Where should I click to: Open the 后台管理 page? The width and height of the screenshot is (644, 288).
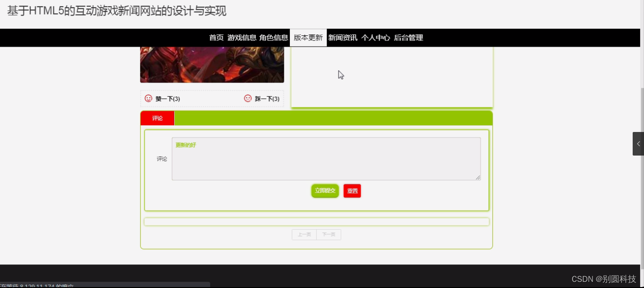pos(408,37)
